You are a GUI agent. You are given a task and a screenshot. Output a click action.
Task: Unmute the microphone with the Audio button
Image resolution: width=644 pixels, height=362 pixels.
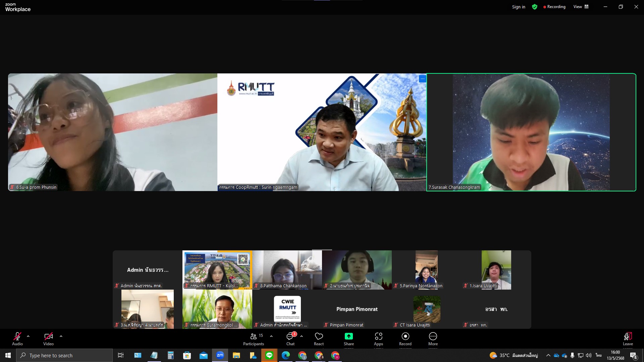tap(17, 339)
